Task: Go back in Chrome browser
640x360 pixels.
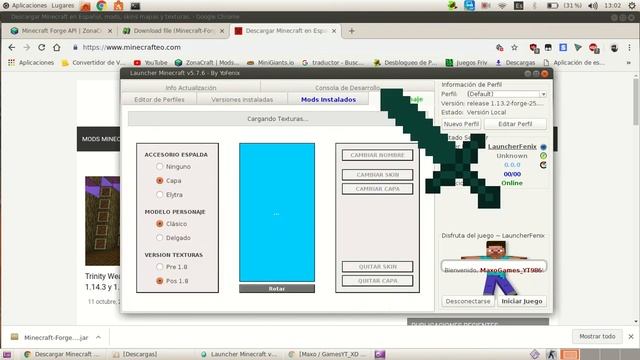Action: 12,47
